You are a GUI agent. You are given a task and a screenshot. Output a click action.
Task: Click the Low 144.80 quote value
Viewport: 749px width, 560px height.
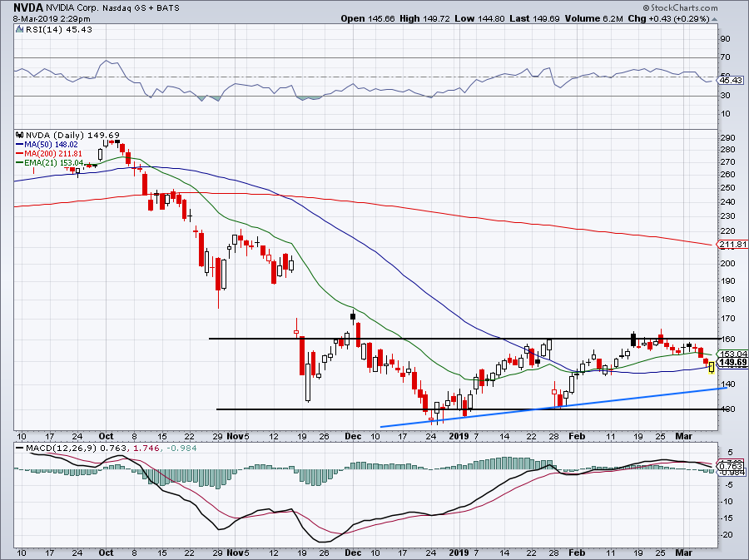click(x=479, y=18)
